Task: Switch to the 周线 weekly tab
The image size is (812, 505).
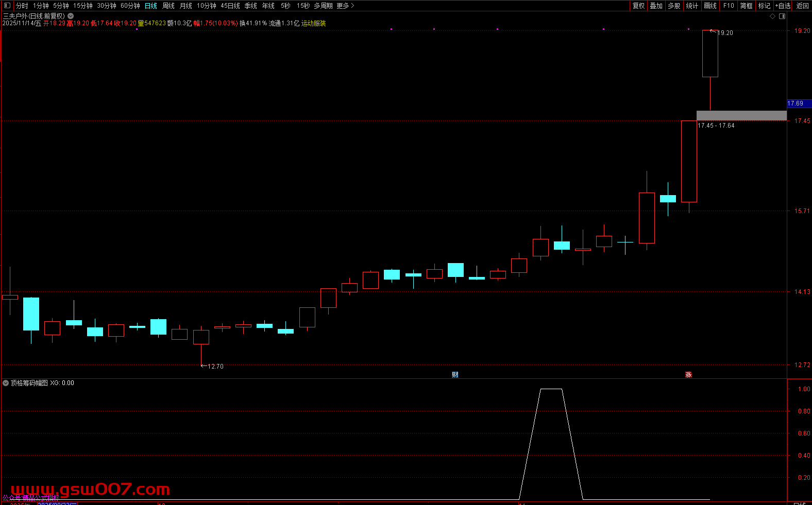Action: [x=168, y=6]
